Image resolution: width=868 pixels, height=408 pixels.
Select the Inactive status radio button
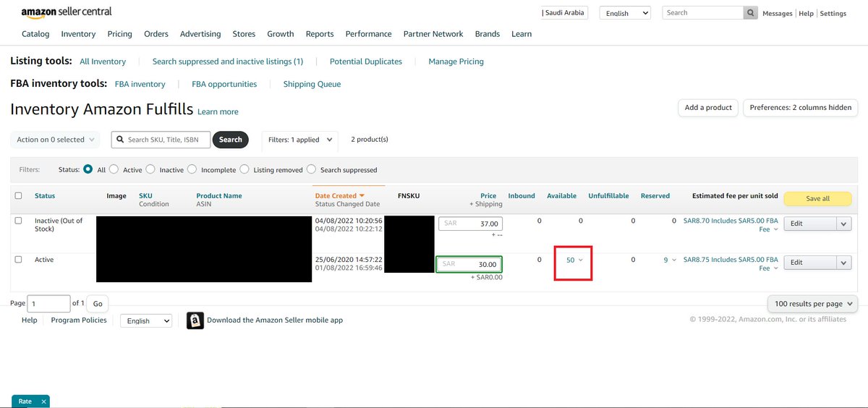[x=150, y=169]
